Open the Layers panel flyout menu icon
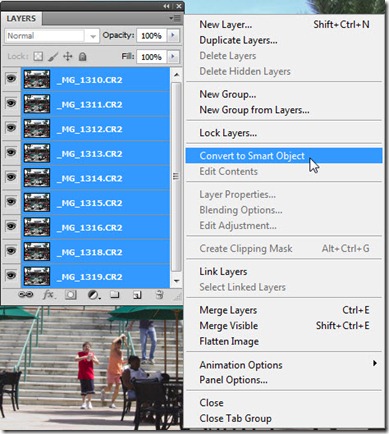389x434 pixels. [175, 18]
